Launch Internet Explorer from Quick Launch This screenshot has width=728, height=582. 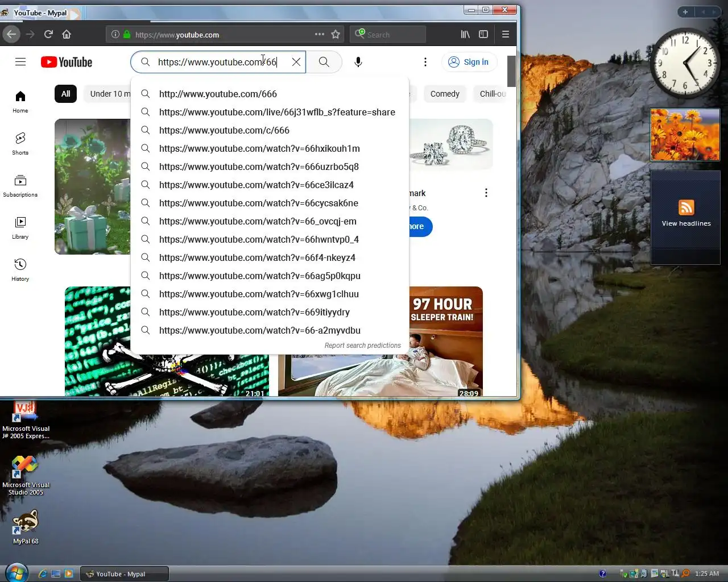pyautogui.click(x=43, y=574)
